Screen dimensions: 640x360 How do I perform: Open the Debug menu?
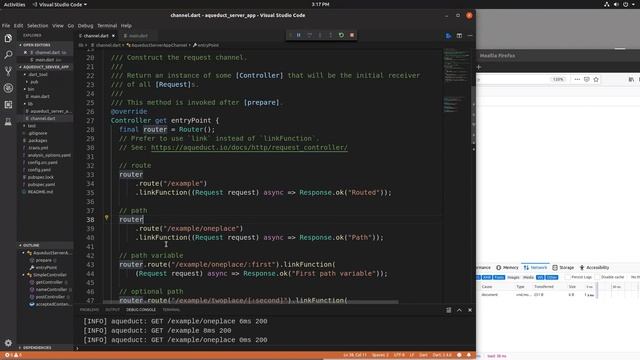[x=85, y=25]
